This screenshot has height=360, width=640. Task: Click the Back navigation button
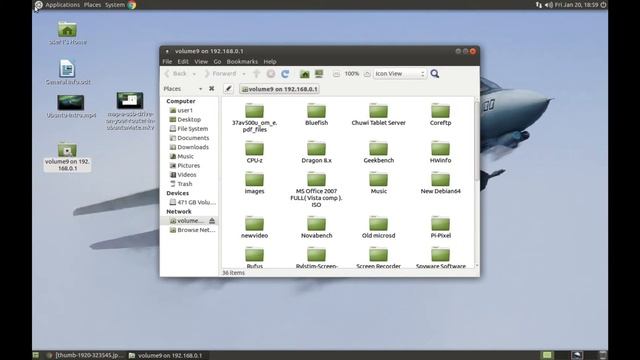pyautogui.click(x=176, y=74)
